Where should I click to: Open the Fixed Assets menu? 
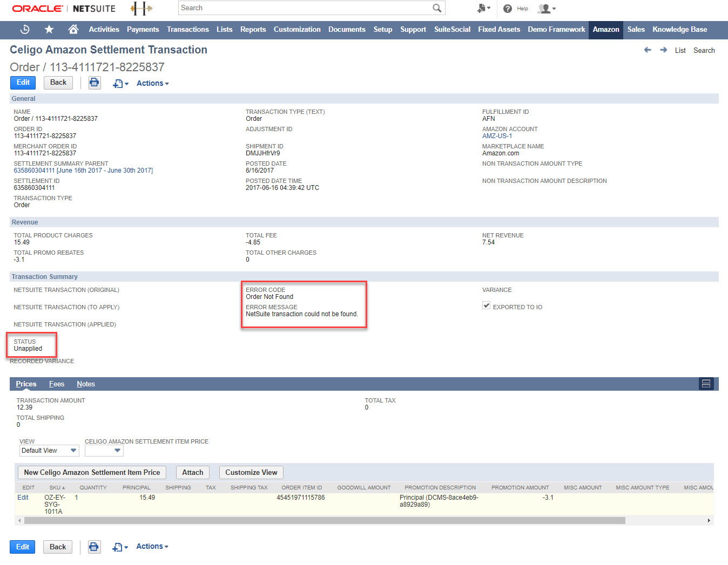pyautogui.click(x=499, y=29)
